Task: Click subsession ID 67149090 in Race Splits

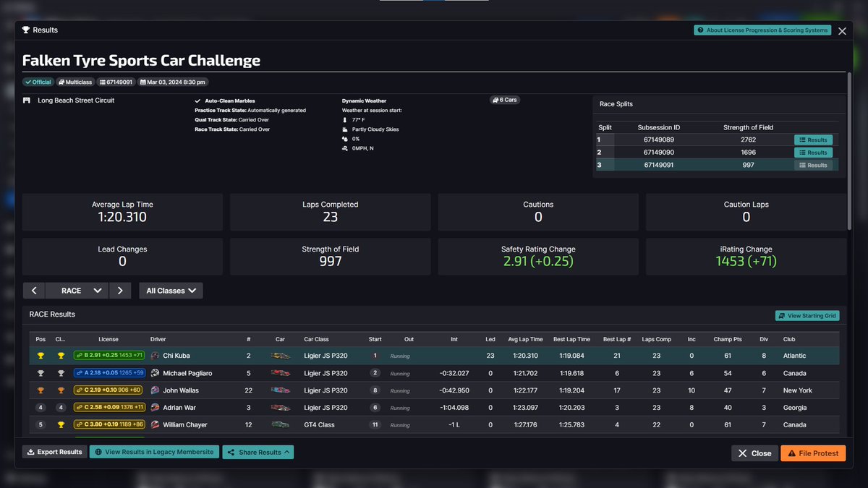Action: (x=658, y=153)
